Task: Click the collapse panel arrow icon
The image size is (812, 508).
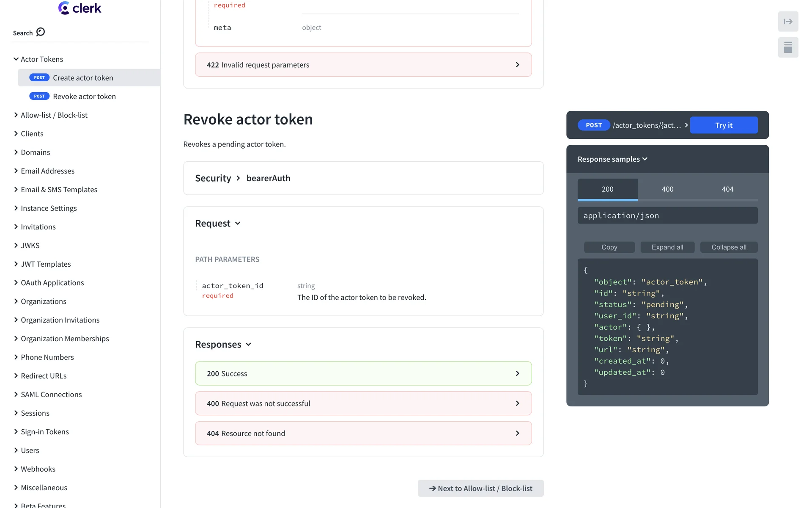Action: coord(788,22)
